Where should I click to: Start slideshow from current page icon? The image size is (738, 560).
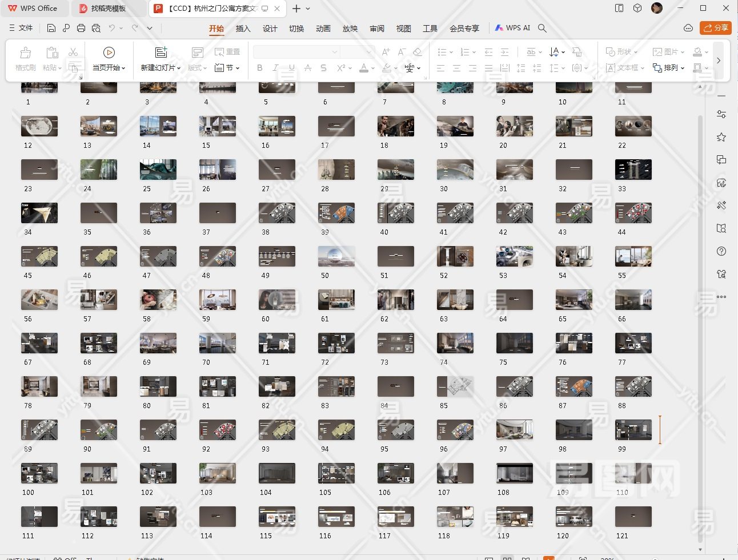click(x=109, y=53)
